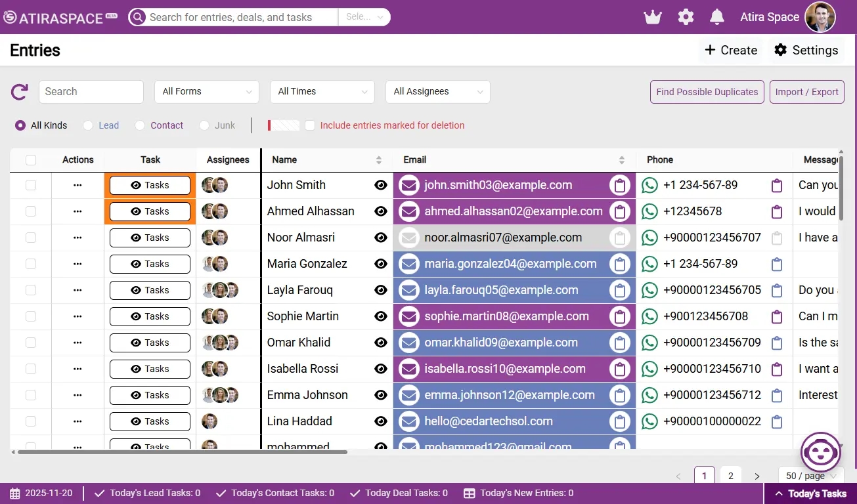Go to page 2 of entries

pyautogui.click(x=730, y=475)
